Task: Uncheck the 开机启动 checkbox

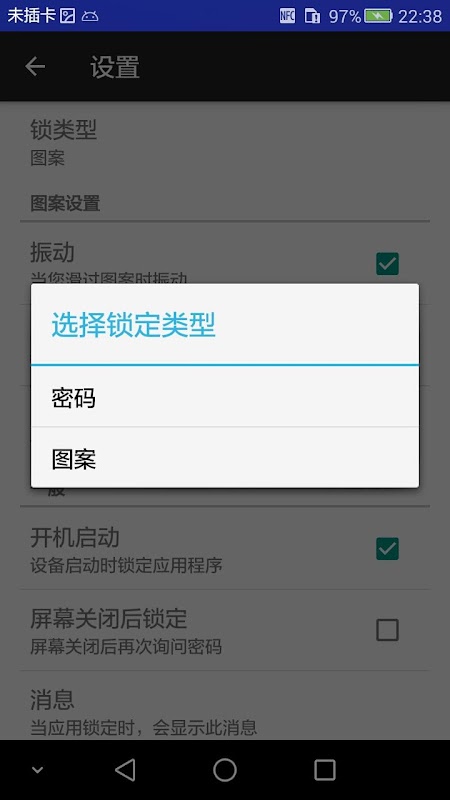Action: click(x=387, y=549)
